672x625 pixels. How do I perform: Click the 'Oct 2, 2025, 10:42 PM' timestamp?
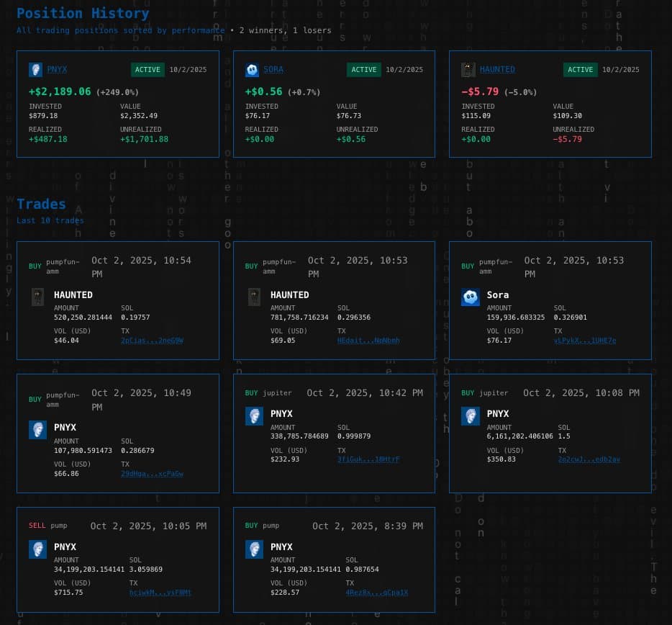click(x=365, y=393)
